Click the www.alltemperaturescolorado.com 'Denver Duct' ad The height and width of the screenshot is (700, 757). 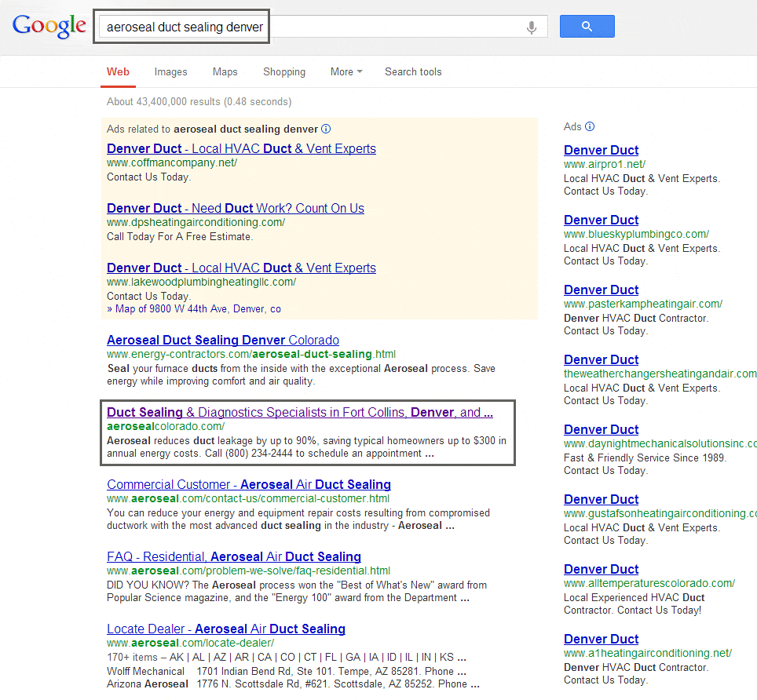601,568
